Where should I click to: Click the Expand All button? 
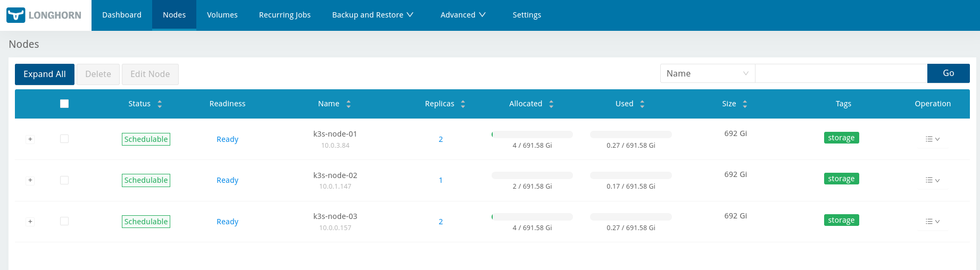(45, 74)
